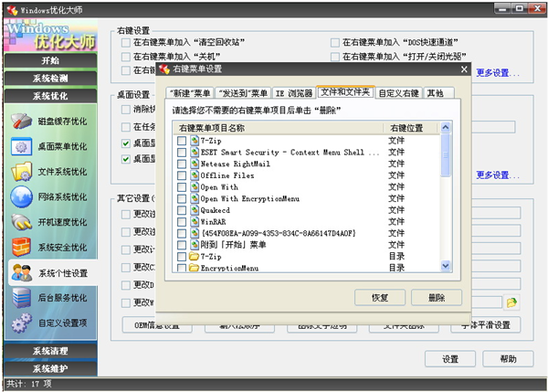Click Windows优化大师 title bar app icon
Viewport: 548px width, 392px height.
(x=12, y=10)
